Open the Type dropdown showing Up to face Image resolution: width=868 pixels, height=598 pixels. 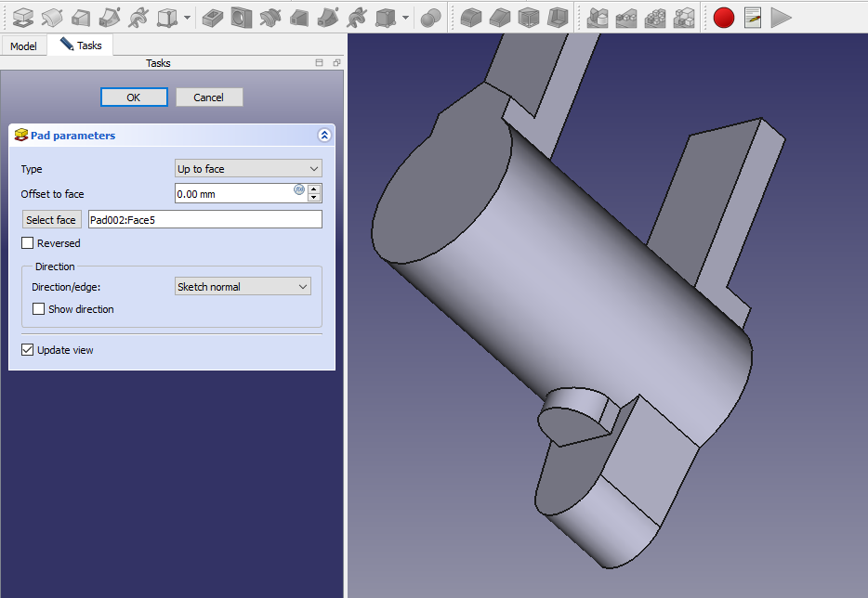[x=248, y=169]
